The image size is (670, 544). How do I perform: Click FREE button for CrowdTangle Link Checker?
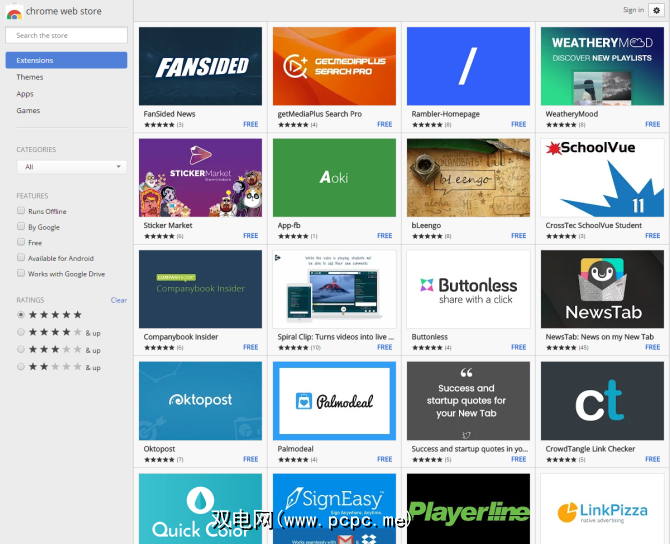652,459
